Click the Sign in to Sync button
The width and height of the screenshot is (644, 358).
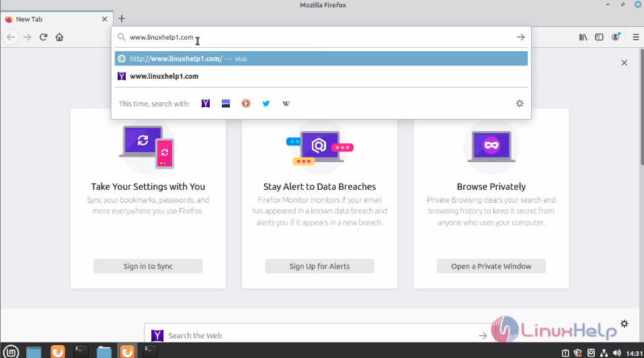coord(148,266)
